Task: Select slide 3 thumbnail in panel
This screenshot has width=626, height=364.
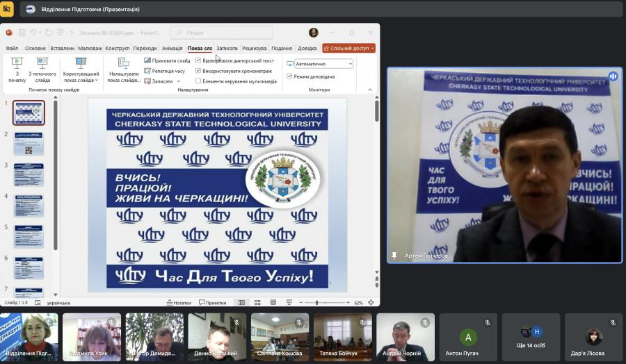Action: pos(29,175)
